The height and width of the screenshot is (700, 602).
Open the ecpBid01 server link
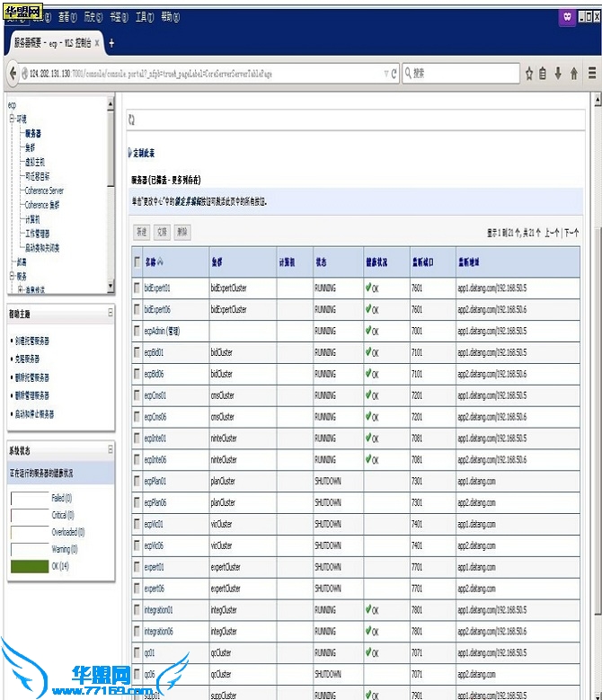click(155, 352)
